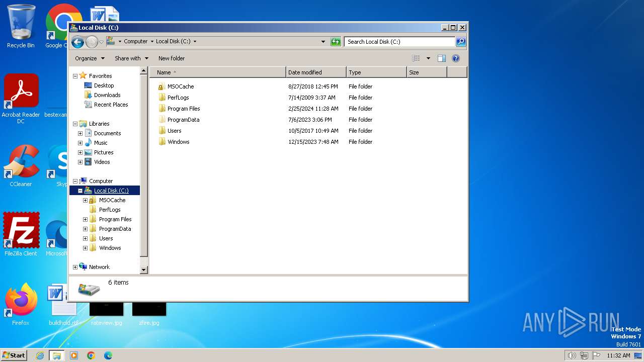644x362 pixels.
Task: Click the Computer breadcrumb in address bar
Action: (136, 42)
